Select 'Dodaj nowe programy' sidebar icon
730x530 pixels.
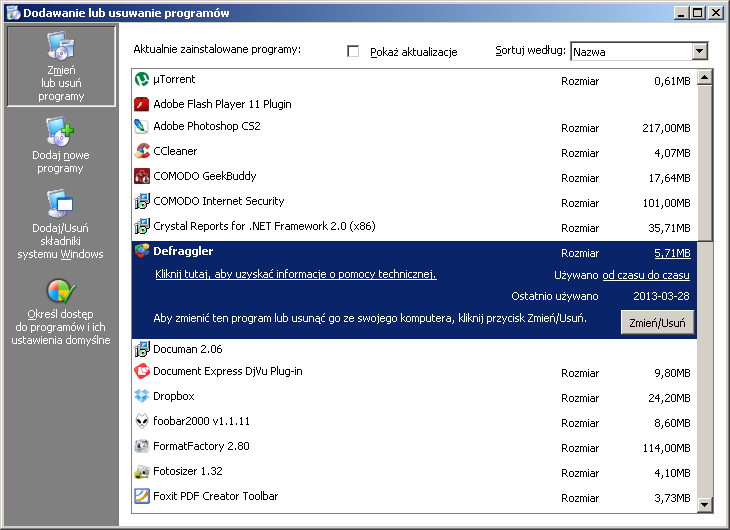point(60,131)
